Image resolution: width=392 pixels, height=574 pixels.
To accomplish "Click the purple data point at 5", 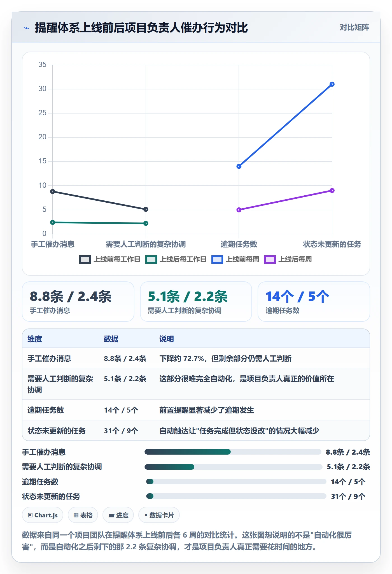I will point(239,210).
